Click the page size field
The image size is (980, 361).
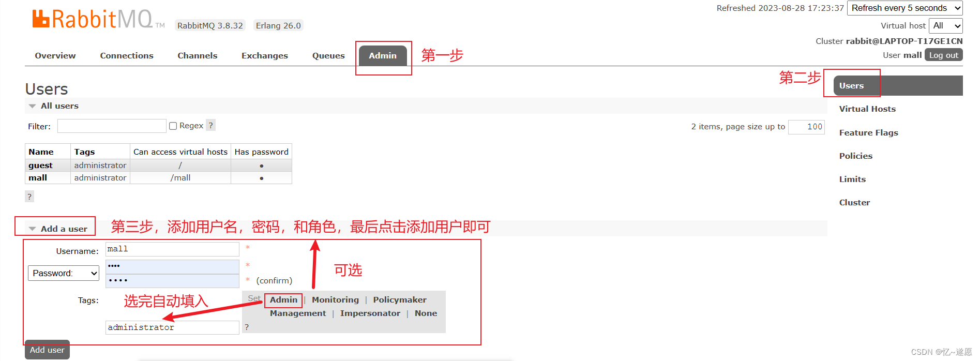pyautogui.click(x=806, y=127)
